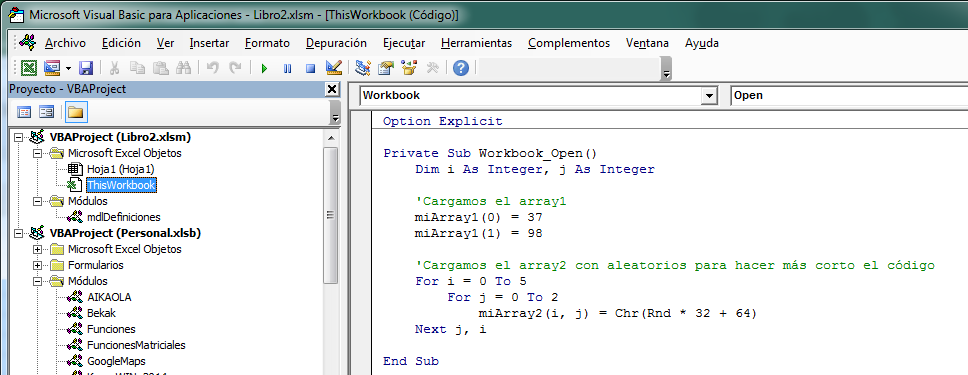Save the project with the floppy disk icon
The width and height of the screenshot is (968, 375).
(86, 68)
